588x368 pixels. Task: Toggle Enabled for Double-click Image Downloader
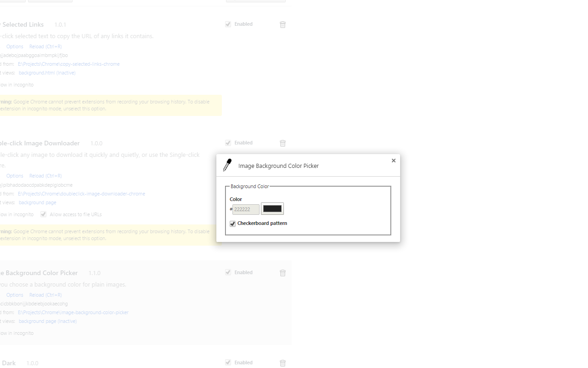click(228, 143)
